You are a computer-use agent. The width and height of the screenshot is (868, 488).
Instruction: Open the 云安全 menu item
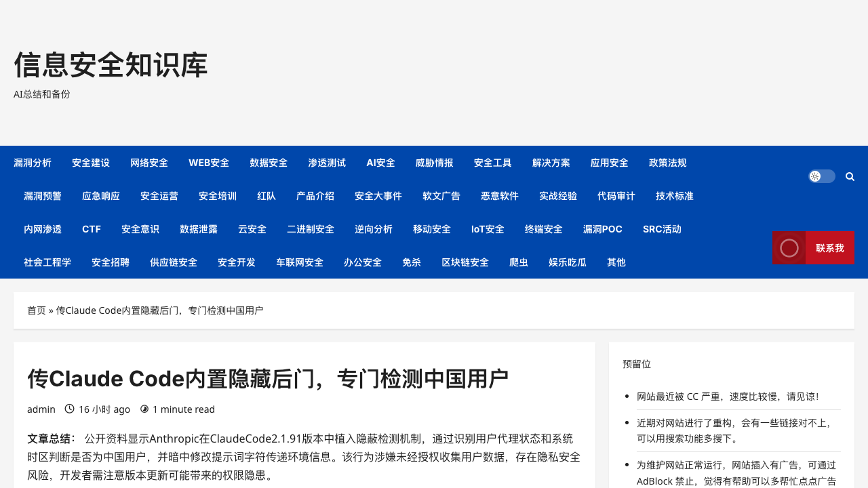coord(252,229)
